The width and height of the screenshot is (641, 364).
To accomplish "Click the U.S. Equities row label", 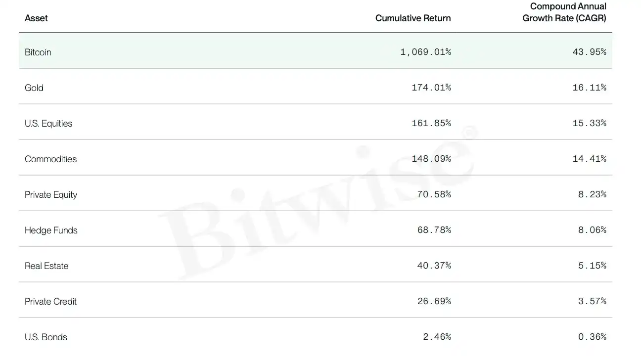I will [x=48, y=123].
